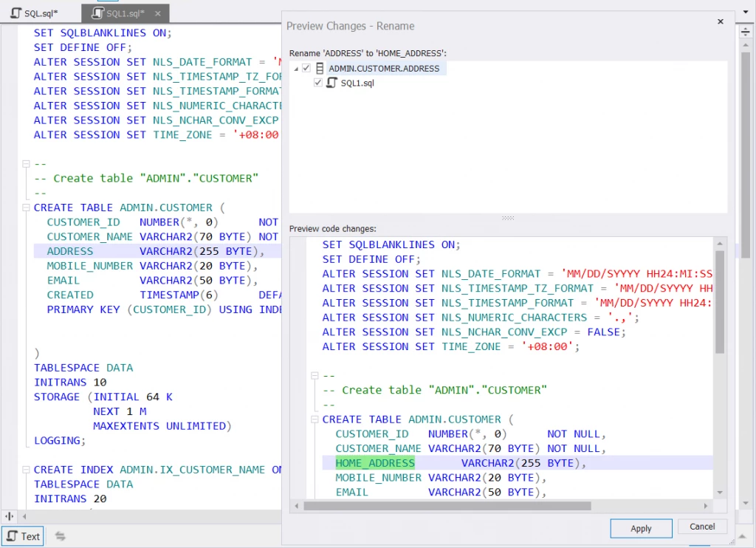Click CUSTOMER_ID column name in editor
The image size is (756, 548).
pos(83,222)
